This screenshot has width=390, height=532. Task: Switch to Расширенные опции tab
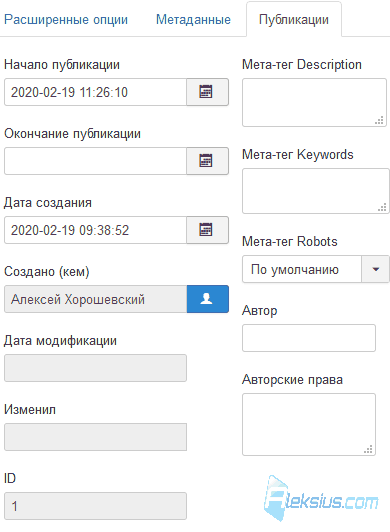66,20
